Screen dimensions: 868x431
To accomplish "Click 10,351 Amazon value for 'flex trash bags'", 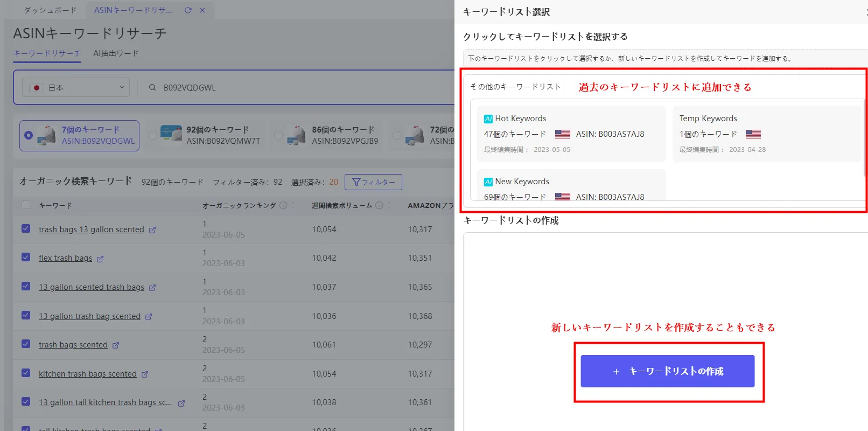I will point(420,258).
